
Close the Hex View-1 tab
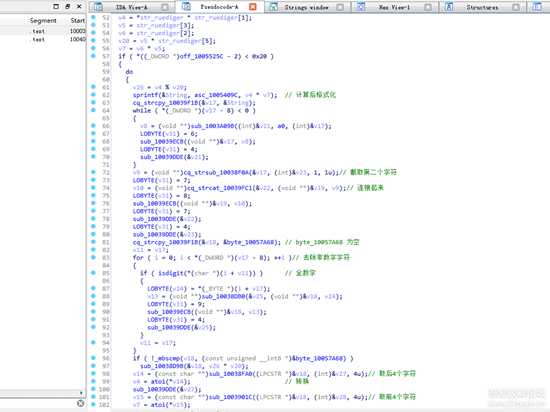tap(428, 7)
